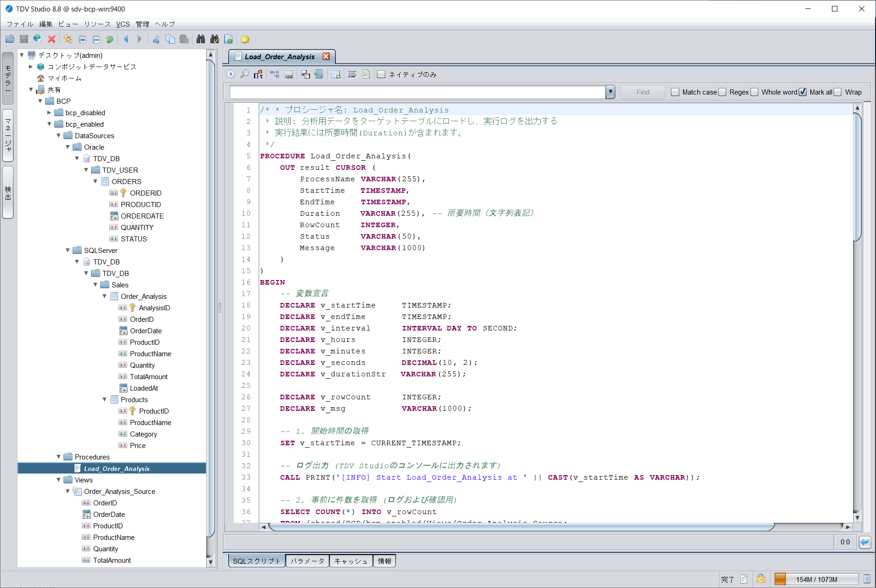Image resolution: width=876 pixels, height=588 pixels.
Task: Expand the bcp_disabled folder
Action: 50,113
